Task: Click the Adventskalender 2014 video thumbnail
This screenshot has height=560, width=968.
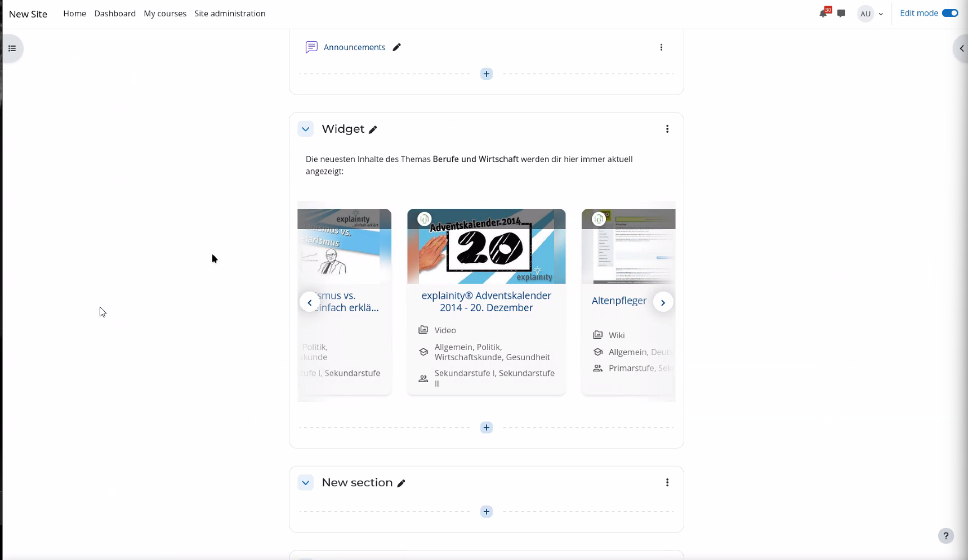Action: (x=487, y=247)
